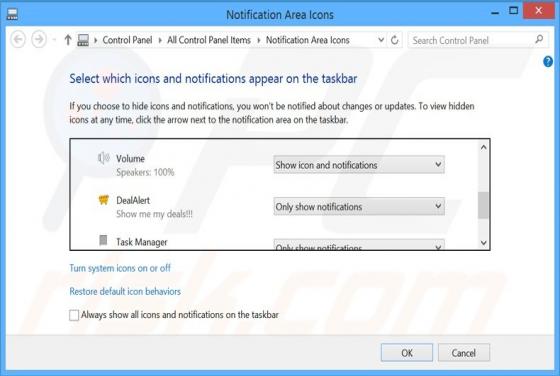560x376 pixels.
Task: Click the Task Manager icon in list
Action: 103,240
